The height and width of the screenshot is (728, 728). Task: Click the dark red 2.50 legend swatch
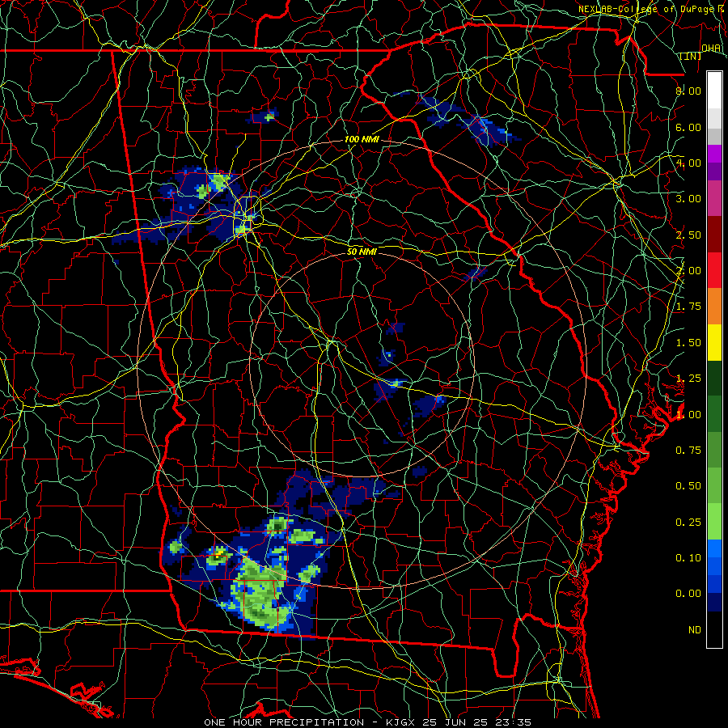714,235
